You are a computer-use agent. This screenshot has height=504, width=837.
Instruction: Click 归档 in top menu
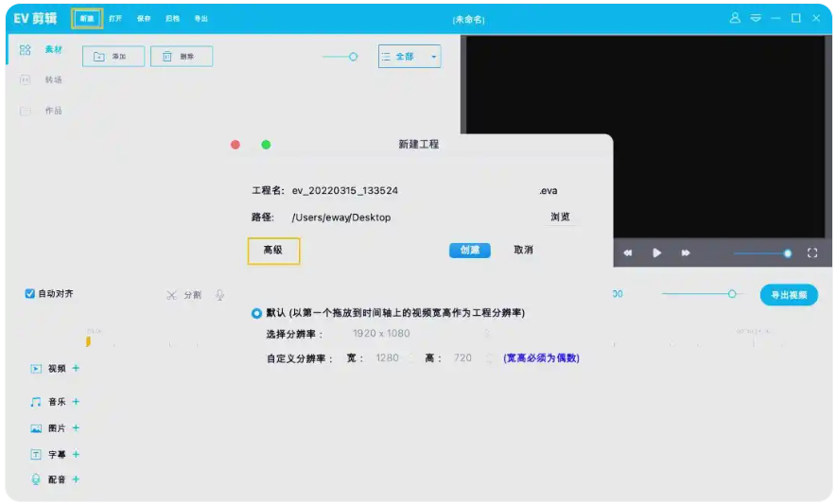point(172,19)
